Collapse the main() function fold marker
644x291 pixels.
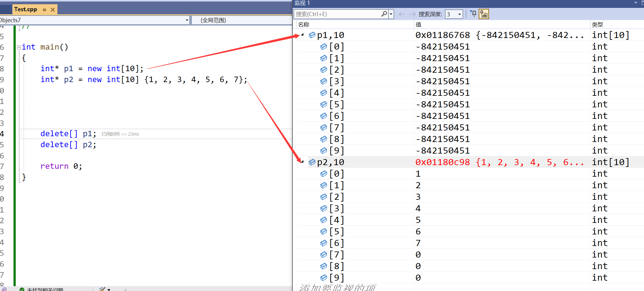tap(19, 47)
